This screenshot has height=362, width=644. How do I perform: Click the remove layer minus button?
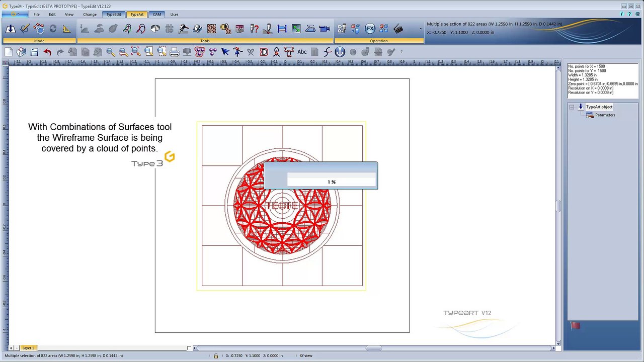click(x=17, y=348)
